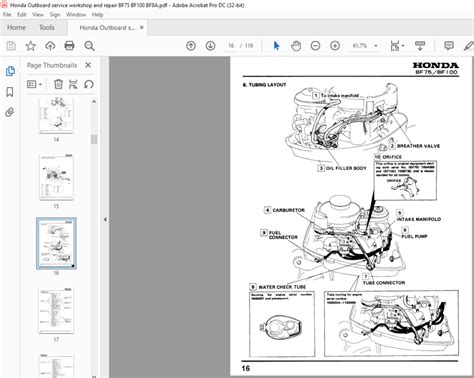474x378 pixels.
Task: Toggle the Page Thumbnails panel icon
Action: tap(10, 71)
